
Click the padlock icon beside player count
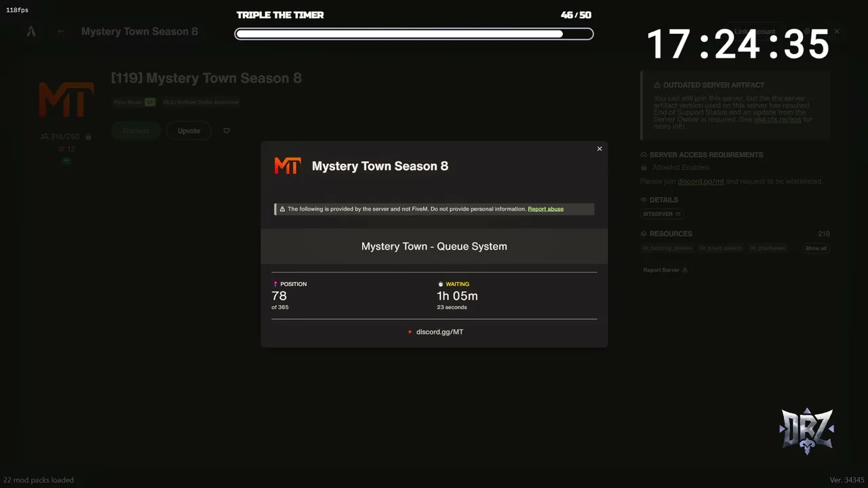(88, 136)
